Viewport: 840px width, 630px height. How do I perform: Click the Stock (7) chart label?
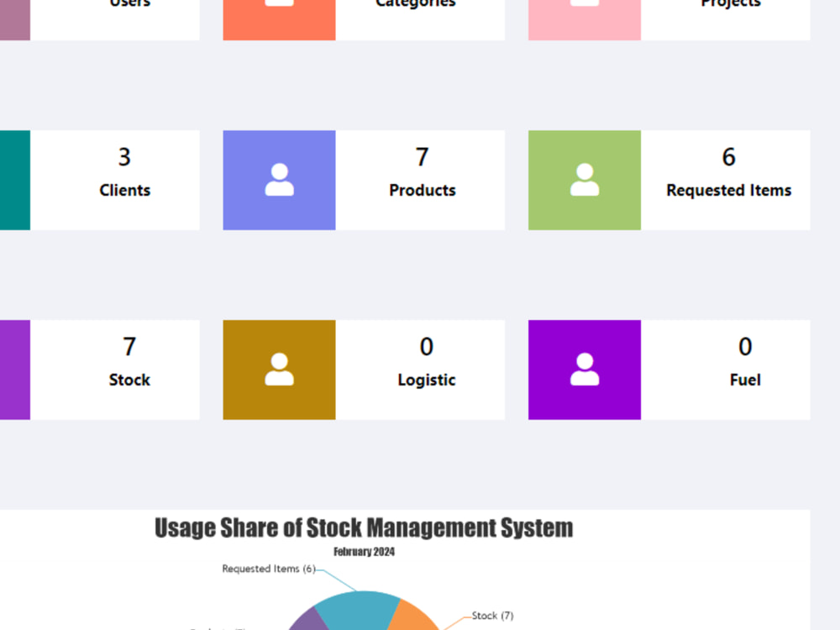tap(493, 616)
